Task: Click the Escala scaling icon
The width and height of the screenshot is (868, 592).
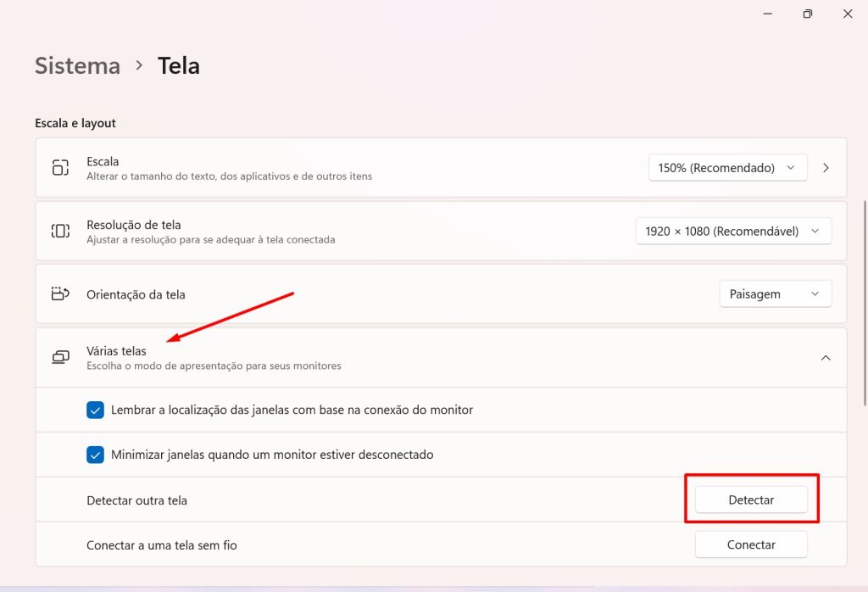Action: pyautogui.click(x=60, y=167)
